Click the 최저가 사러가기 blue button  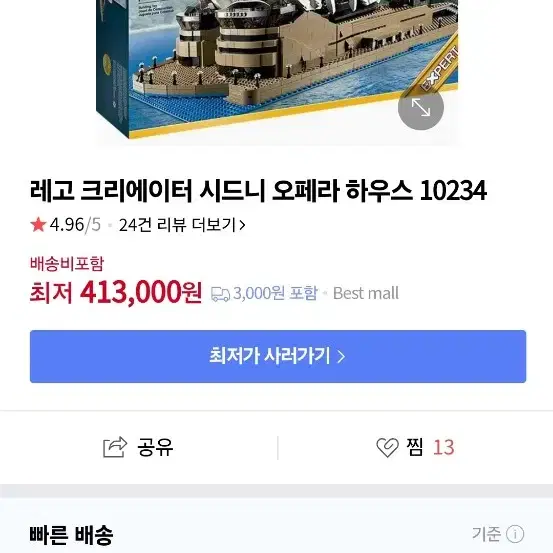pyautogui.click(x=278, y=356)
